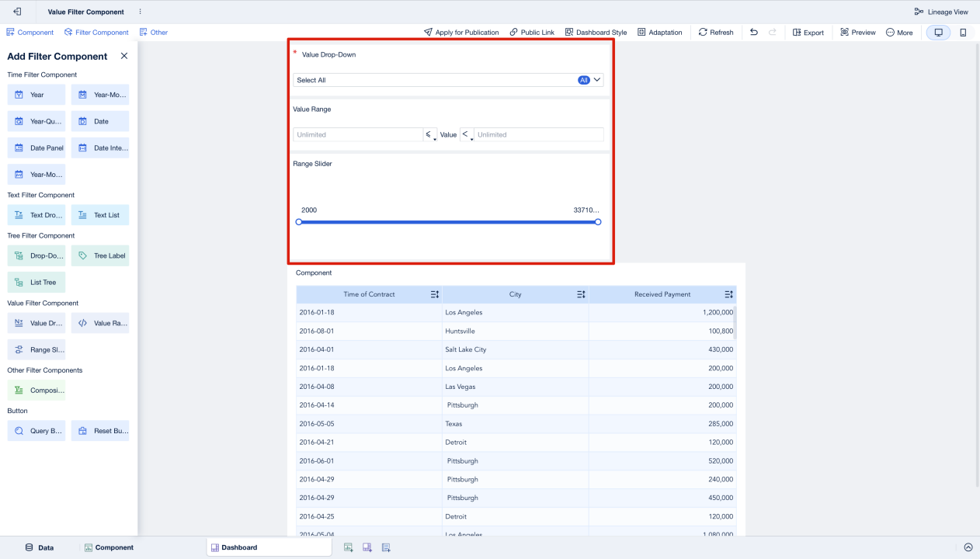980x559 pixels.
Task: Click Apply for Publication
Action: click(x=461, y=33)
